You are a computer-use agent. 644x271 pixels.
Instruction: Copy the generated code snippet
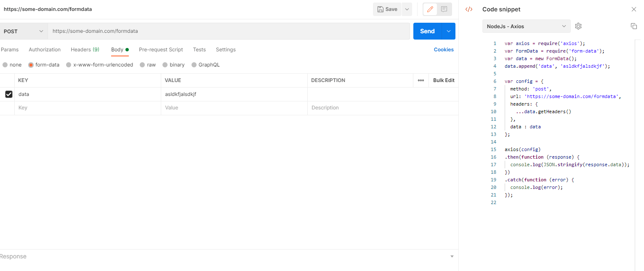tap(633, 26)
